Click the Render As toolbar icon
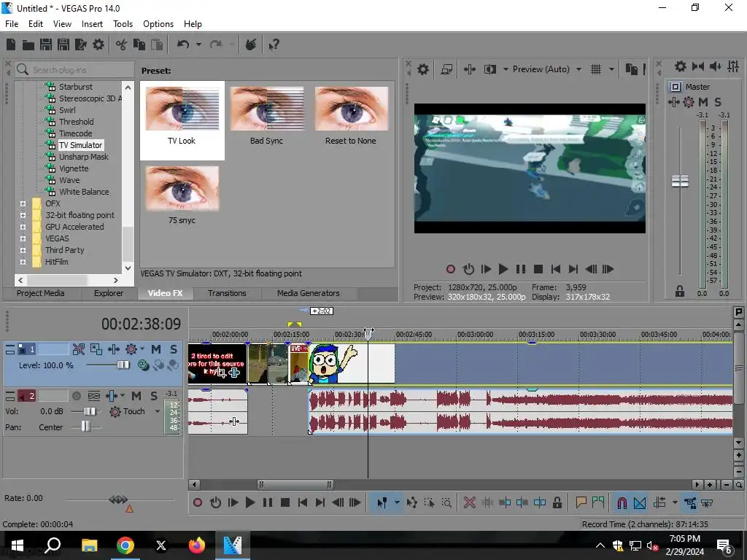Image resolution: width=747 pixels, height=560 pixels. (80, 44)
